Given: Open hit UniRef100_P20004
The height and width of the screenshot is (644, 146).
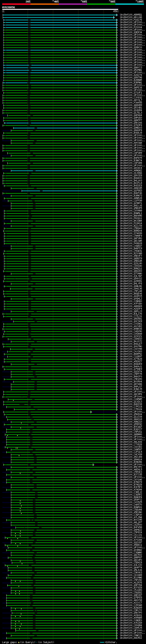Looking at the screenshot, I should click(x=131, y=27).
